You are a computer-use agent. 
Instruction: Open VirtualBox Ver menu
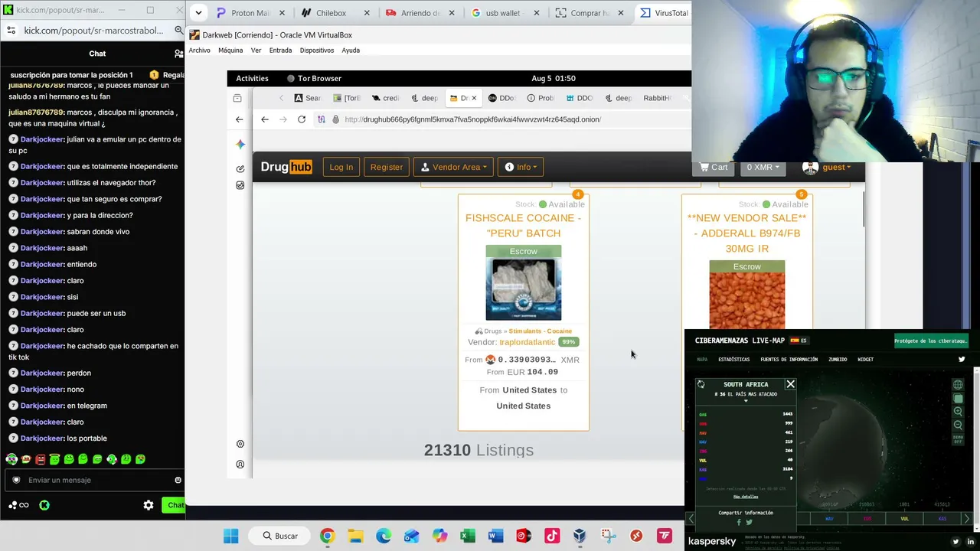click(256, 51)
